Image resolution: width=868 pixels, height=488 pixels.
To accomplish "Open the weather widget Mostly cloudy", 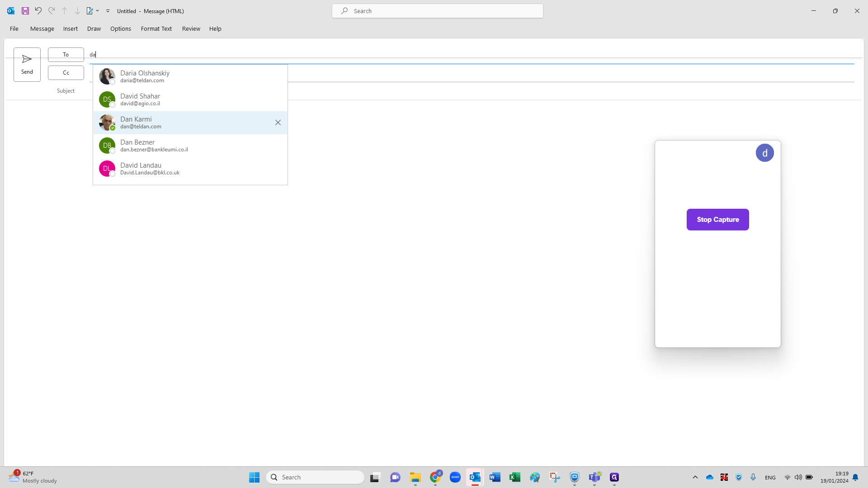I will pyautogui.click(x=33, y=477).
